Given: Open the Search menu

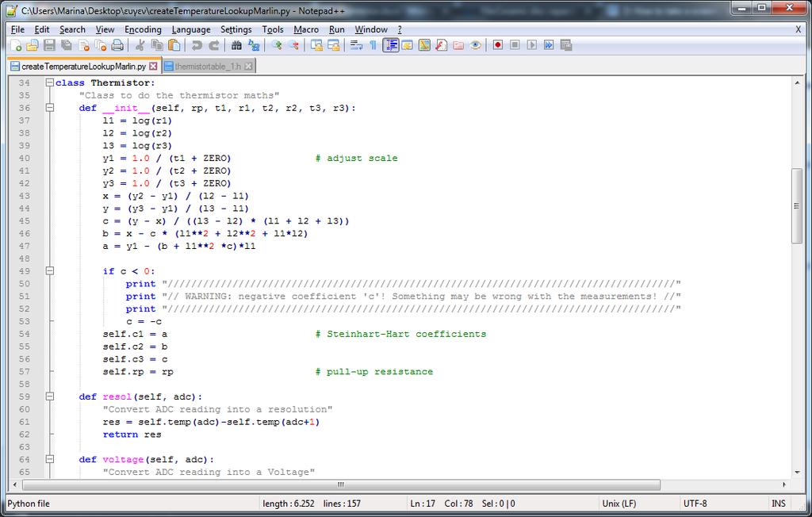Looking at the screenshot, I should (72, 29).
